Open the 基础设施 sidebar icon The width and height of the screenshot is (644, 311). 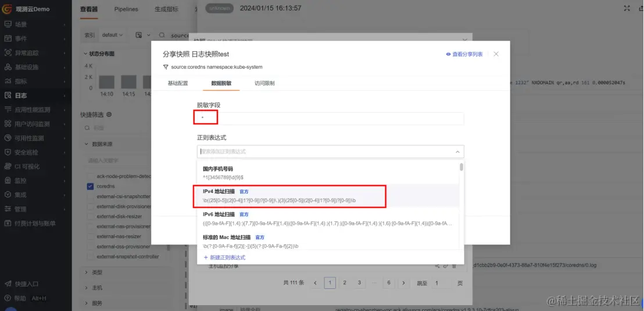(8, 67)
